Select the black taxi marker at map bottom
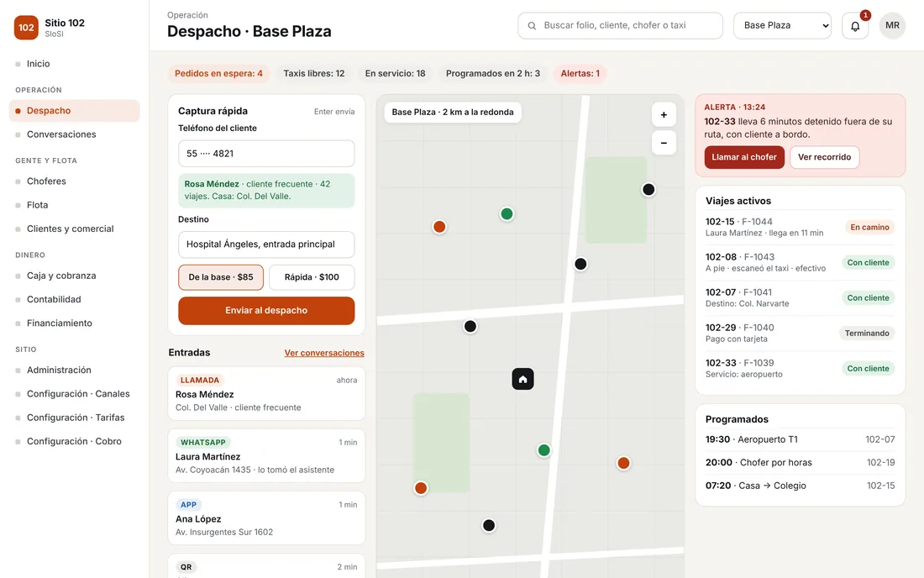Screen dimensions: 924x578 pyautogui.click(x=489, y=526)
